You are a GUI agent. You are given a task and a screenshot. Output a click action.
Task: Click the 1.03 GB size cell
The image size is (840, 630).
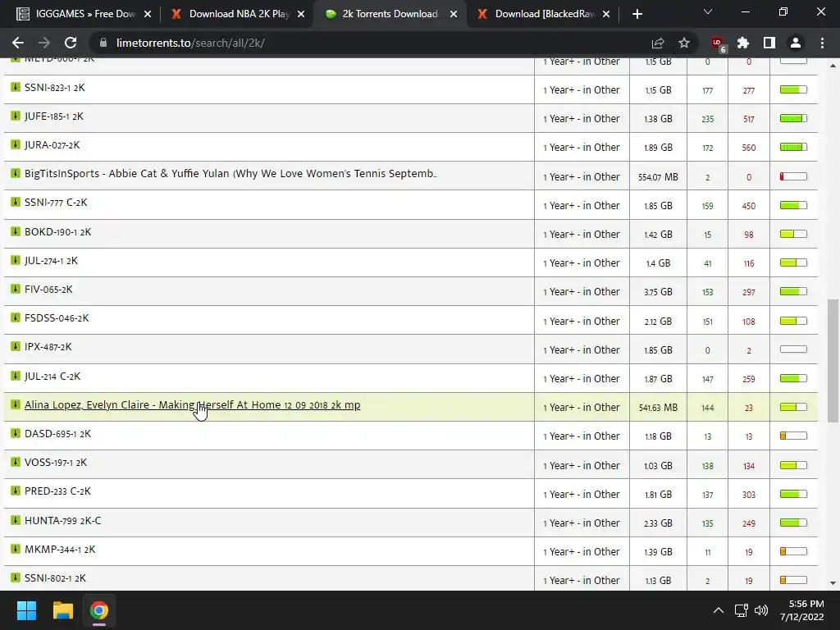[658, 466]
